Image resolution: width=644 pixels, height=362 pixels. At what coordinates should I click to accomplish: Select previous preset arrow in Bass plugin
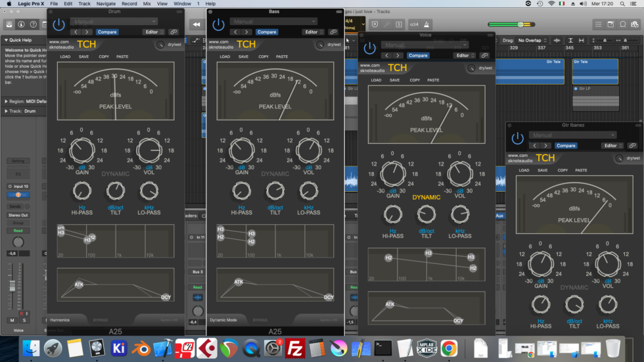tap(235, 32)
